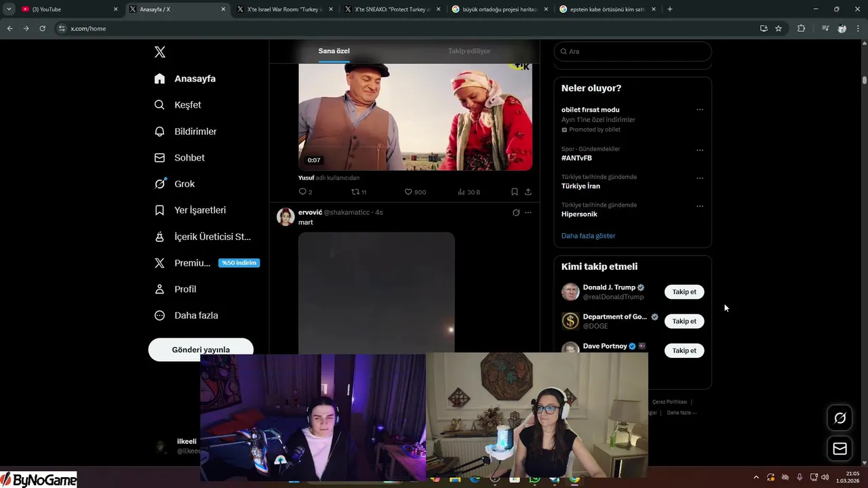This screenshot has width=868, height=488.
Task: Click the share icon on the video post
Action: (528, 192)
